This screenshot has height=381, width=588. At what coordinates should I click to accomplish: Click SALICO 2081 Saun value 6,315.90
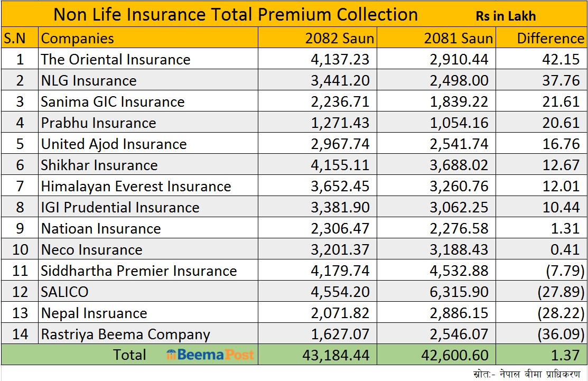point(459,292)
